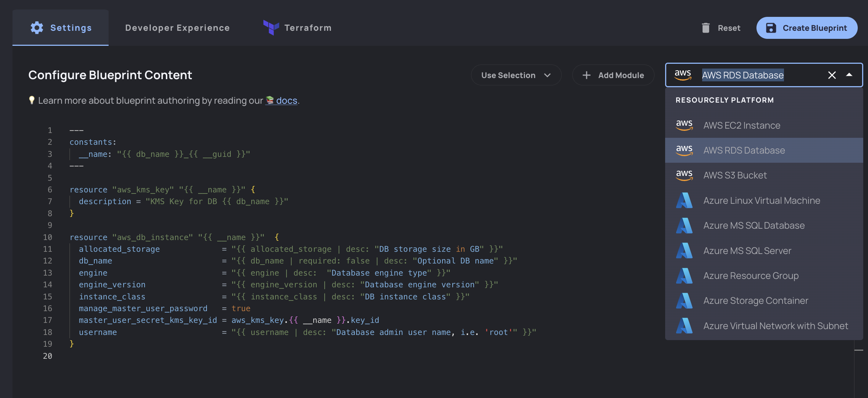Click the RESOURCELY PLATFORM group header
This screenshot has width=868, height=398.
(725, 100)
